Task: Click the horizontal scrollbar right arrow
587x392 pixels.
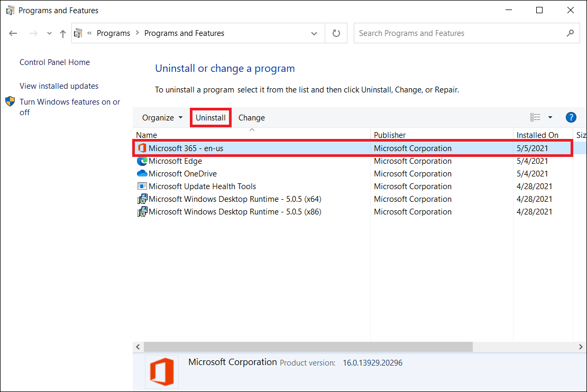Action: point(581,347)
